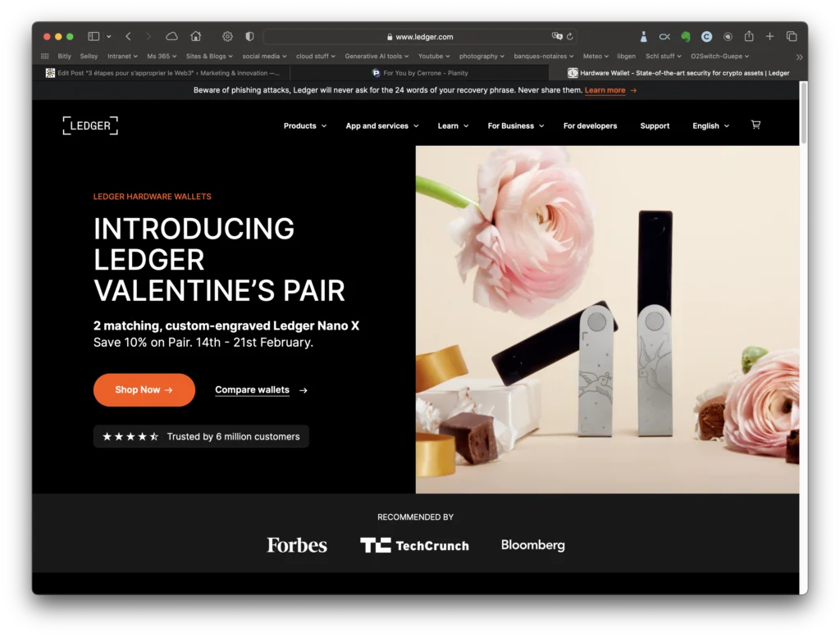840x637 pixels.
Task: Open a new tab with plus icon
Action: [769, 36]
